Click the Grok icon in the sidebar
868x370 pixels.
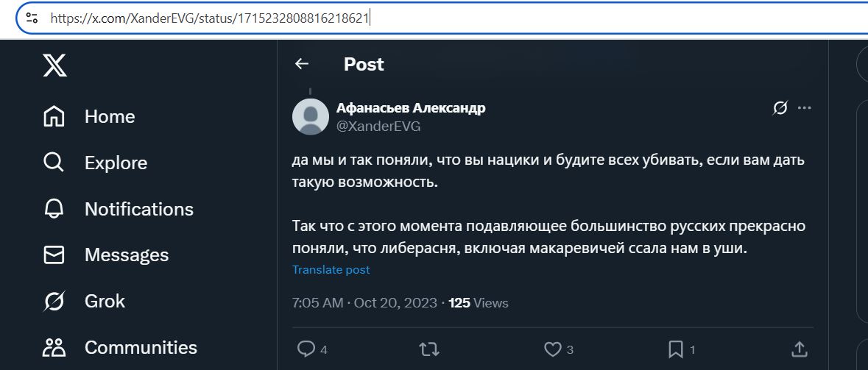(54, 301)
